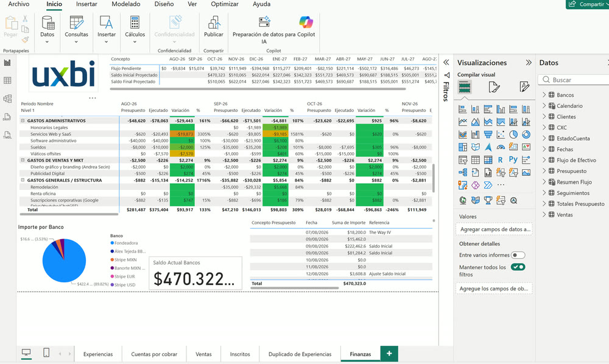Select the Line chart visual
Viewport: 609px width, 364px height.
(463, 122)
